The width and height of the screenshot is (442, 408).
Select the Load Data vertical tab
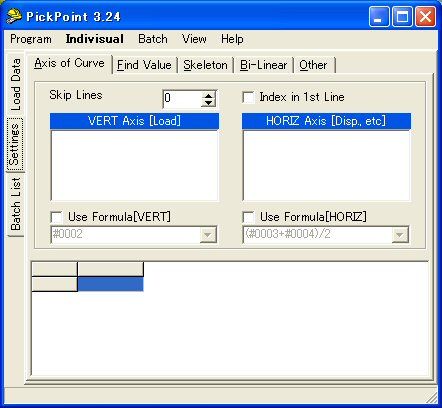15,85
